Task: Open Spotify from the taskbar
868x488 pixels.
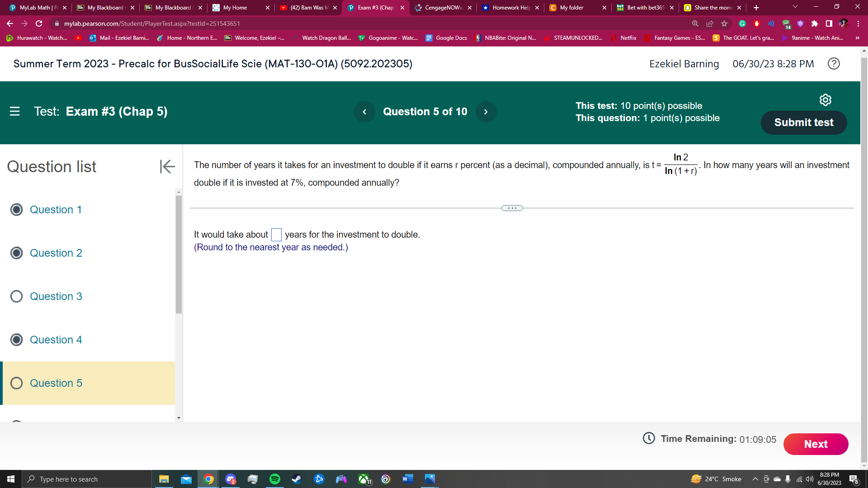Action: [x=274, y=479]
